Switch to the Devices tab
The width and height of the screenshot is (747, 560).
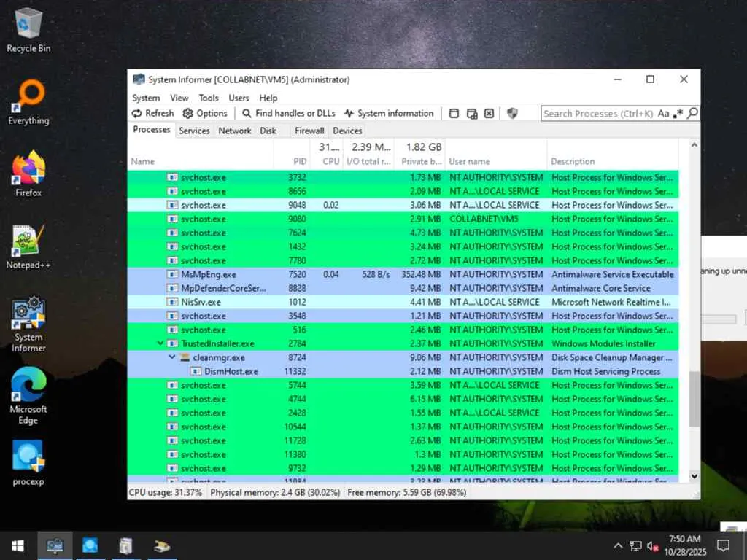(x=347, y=131)
